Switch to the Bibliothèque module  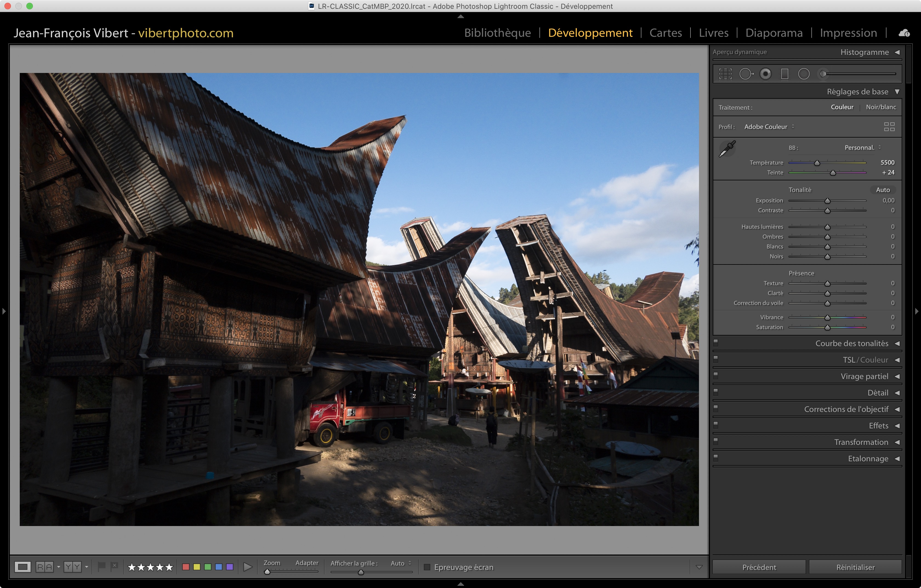[x=497, y=33]
